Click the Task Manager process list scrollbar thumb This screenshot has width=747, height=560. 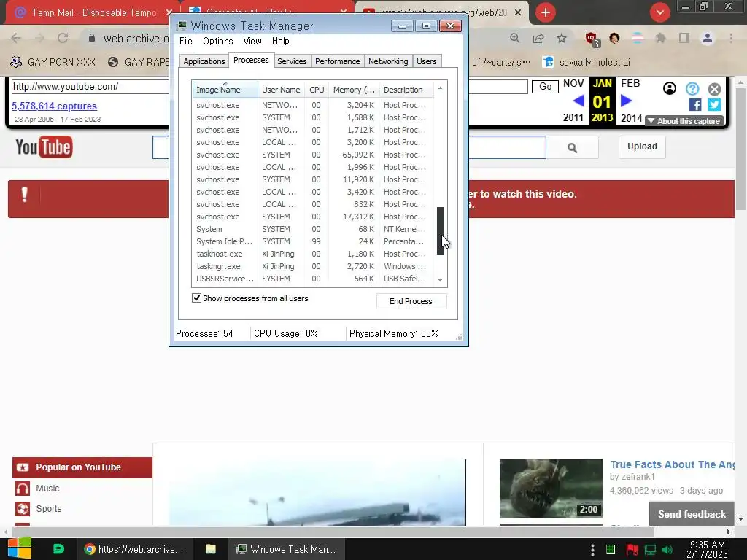pos(440,231)
